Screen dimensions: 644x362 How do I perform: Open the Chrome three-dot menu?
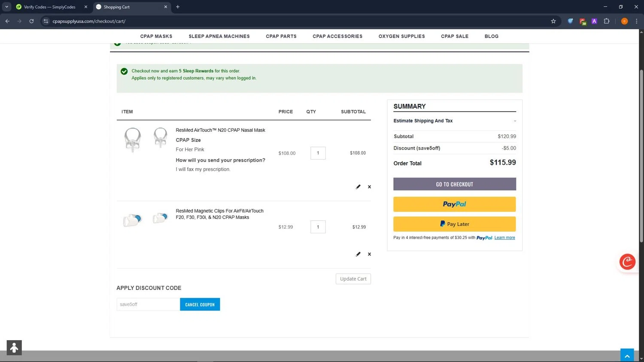[x=637, y=21]
